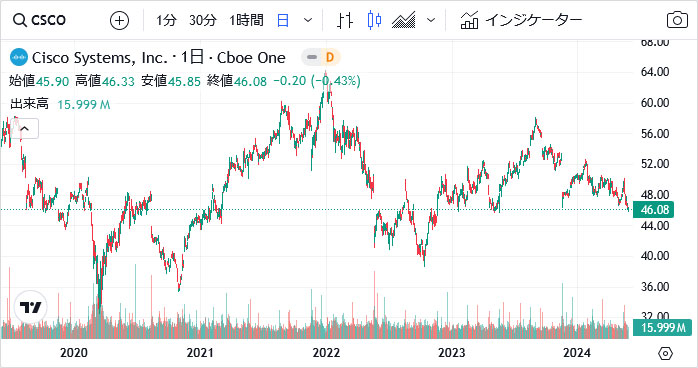Image resolution: width=698 pixels, height=368 pixels.
Task: Add symbol with plus circle icon
Action: (x=119, y=20)
